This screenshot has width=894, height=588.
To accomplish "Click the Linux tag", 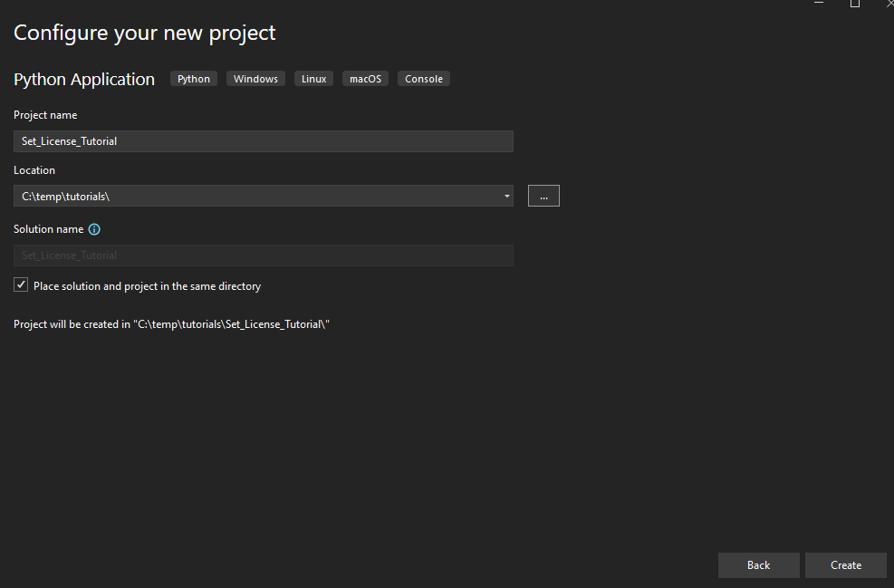I will pos(313,79).
